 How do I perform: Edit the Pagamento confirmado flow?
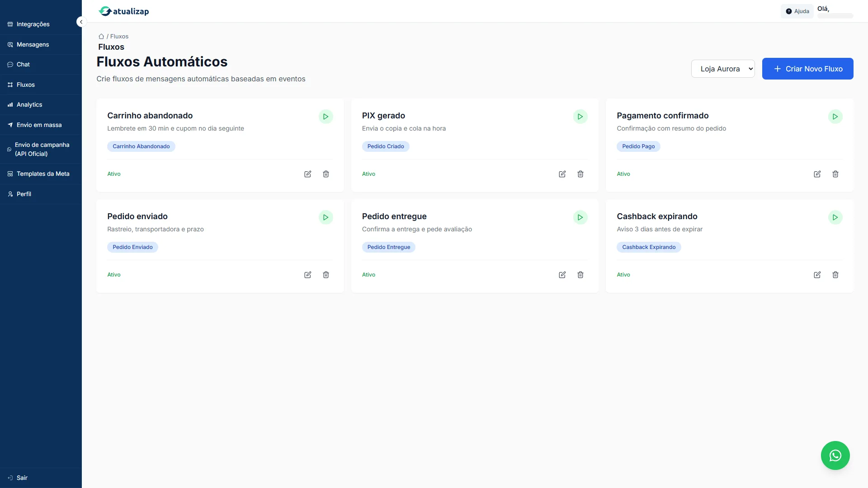click(x=817, y=174)
